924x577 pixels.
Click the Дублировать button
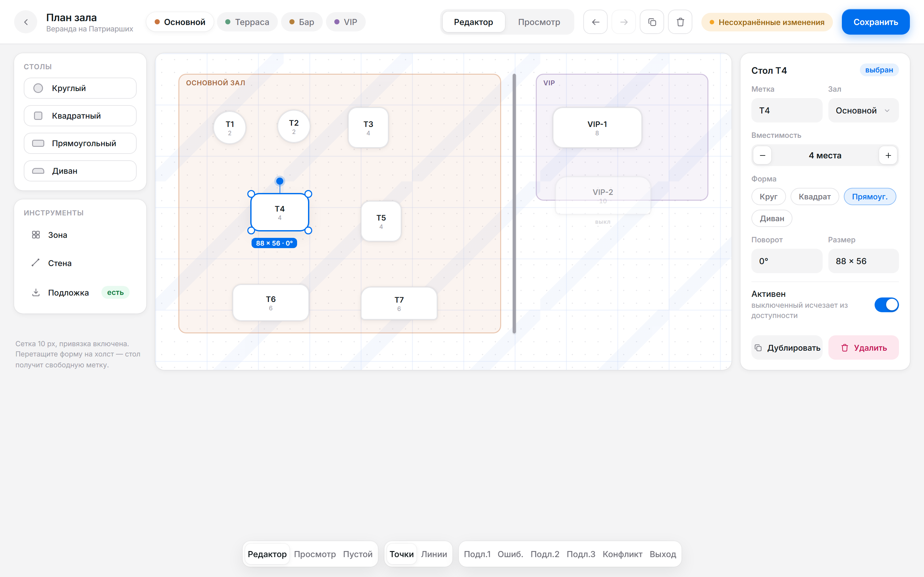click(787, 348)
